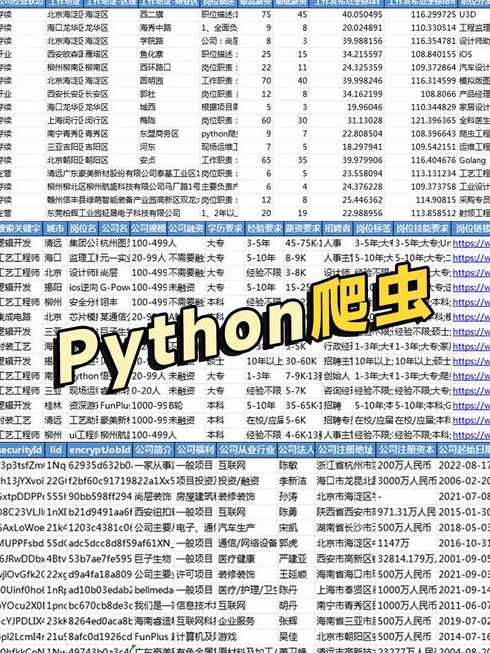490x653 pixels.
Task: Select the latitude value 40.050495
Action: click(x=362, y=15)
